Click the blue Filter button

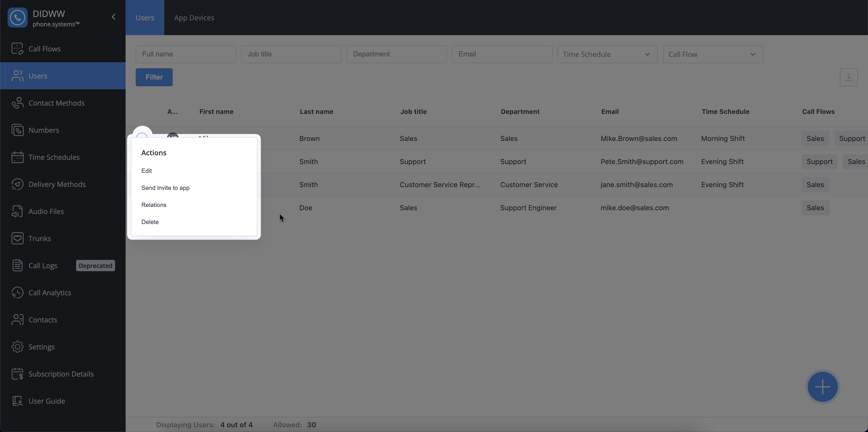click(154, 77)
